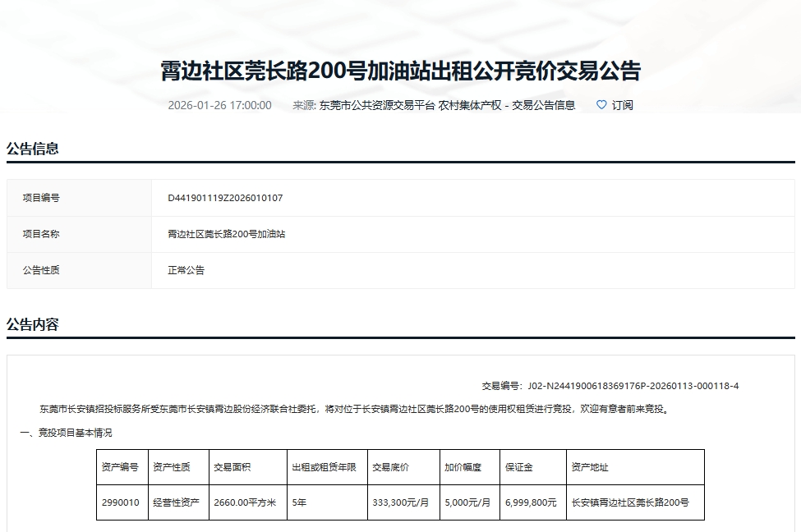The height and width of the screenshot is (532, 801).
Task: Click the 经营性资产 table cell
Action: [176, 502]
